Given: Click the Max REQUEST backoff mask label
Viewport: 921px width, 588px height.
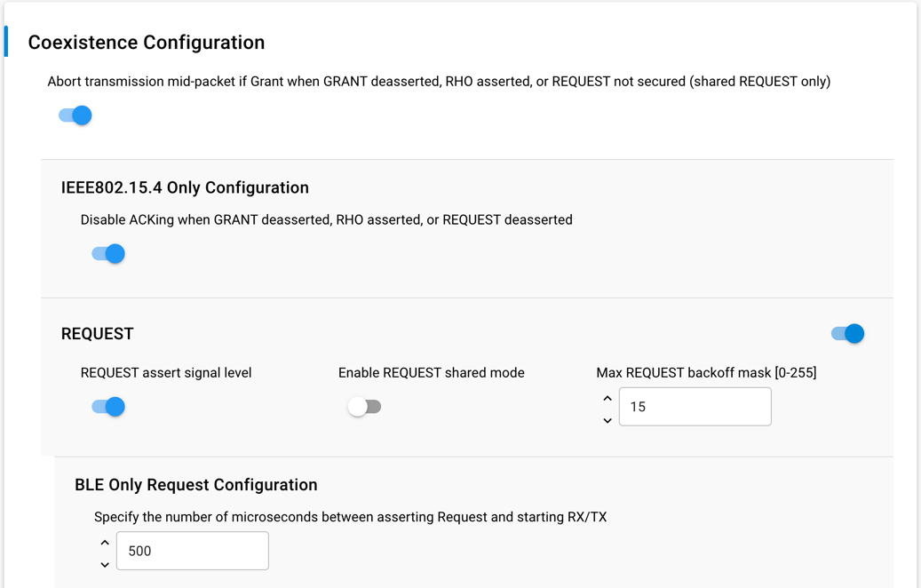Looking at the screenshot, I should (x=706, y=373).
